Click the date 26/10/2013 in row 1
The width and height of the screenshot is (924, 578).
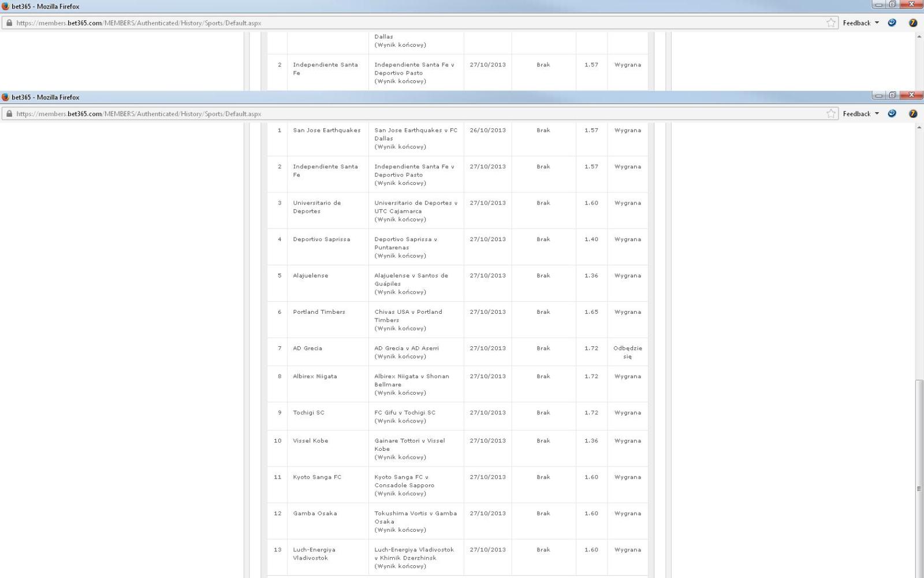(488, 130)
